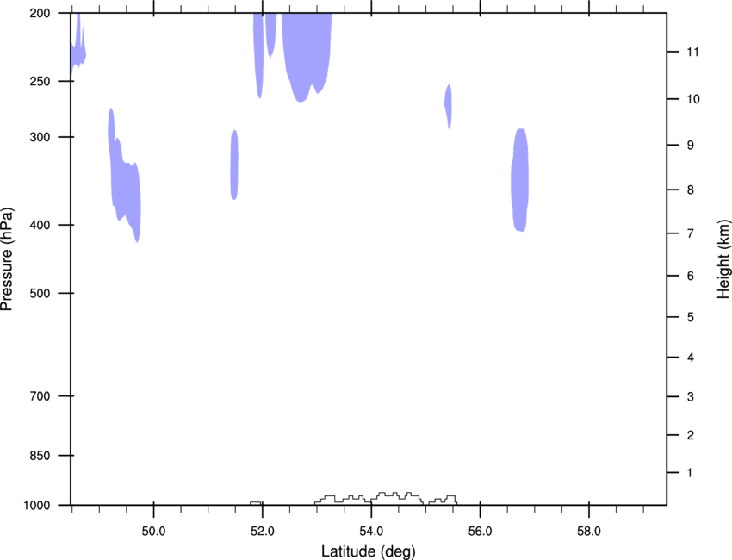This screenshot has height=560, width=732.
Task: Click the terrain outline near 54 degrees
Action: (x=386, y=498)
